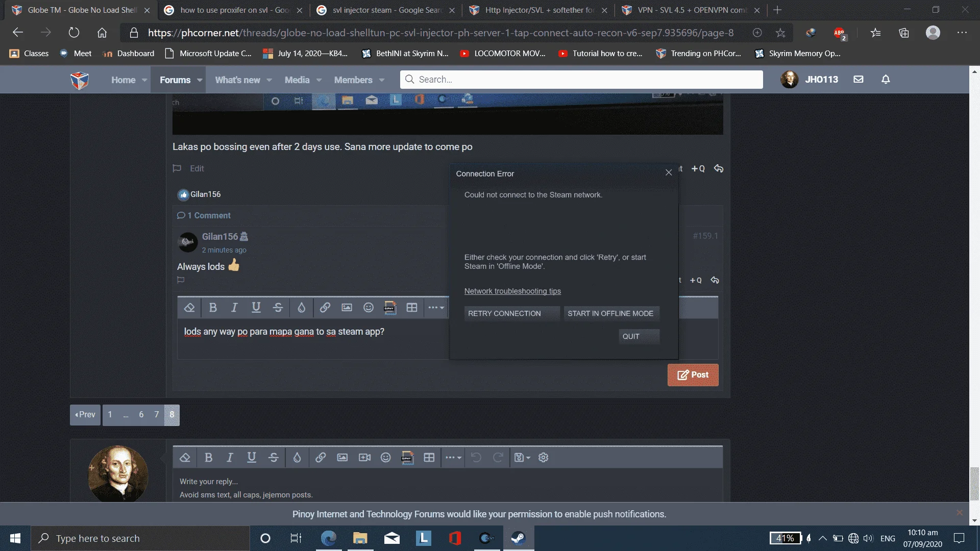
Task: Click Edit under the post
Action: [x=197, y=168]
